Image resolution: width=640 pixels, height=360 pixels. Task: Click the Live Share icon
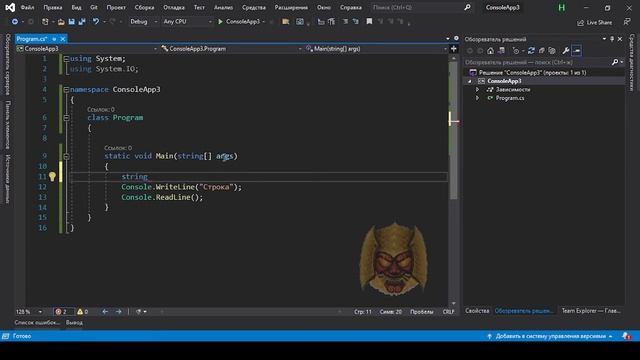tap(580, 23)
